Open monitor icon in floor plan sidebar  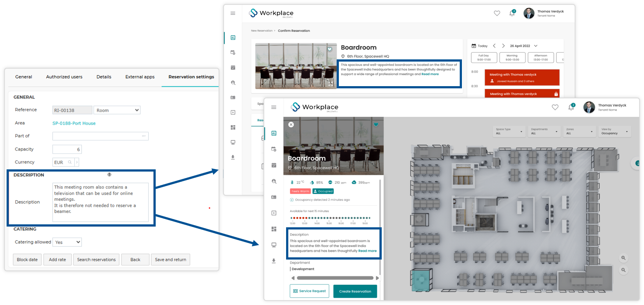click(x=274, y=245)
